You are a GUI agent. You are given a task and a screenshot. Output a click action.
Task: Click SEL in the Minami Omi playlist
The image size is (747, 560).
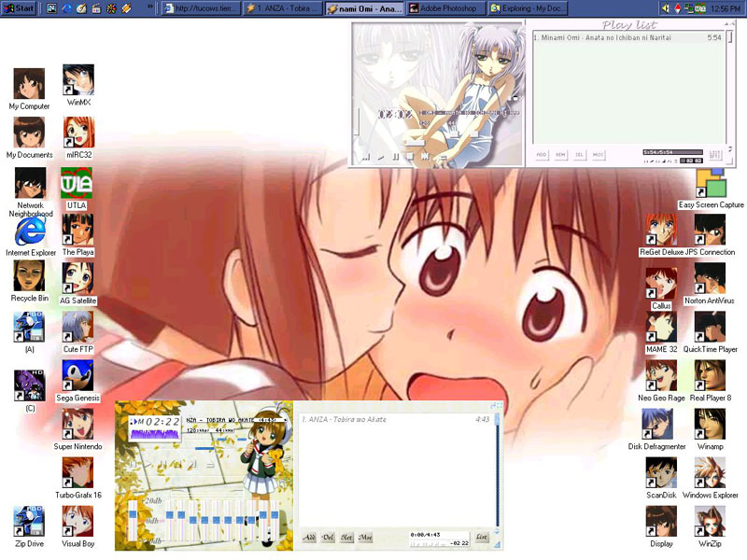(x=579, y=155)
